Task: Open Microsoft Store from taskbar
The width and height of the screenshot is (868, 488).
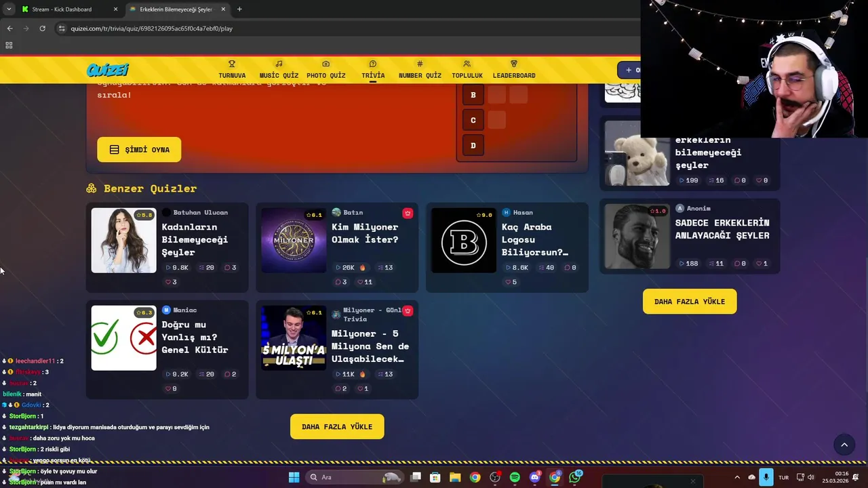Action: click(435, 477)
